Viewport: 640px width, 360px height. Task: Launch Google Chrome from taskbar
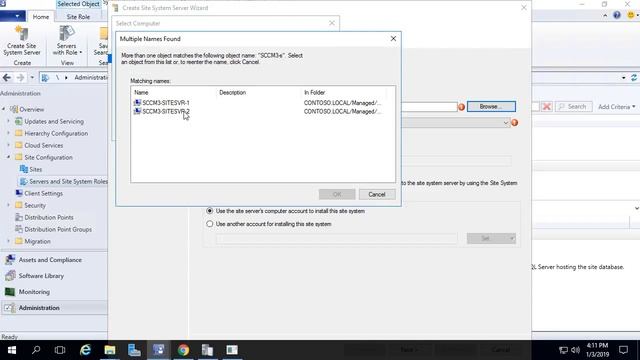click(183, 350)
